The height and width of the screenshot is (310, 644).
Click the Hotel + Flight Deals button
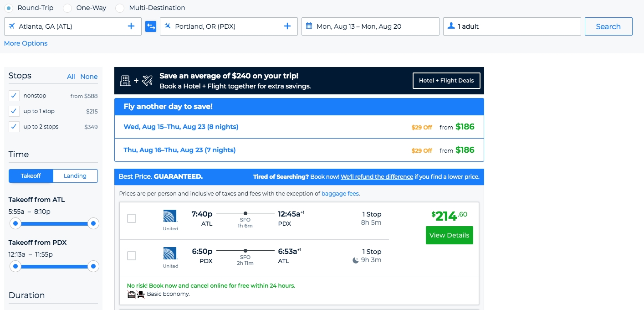tap(446, 81)
